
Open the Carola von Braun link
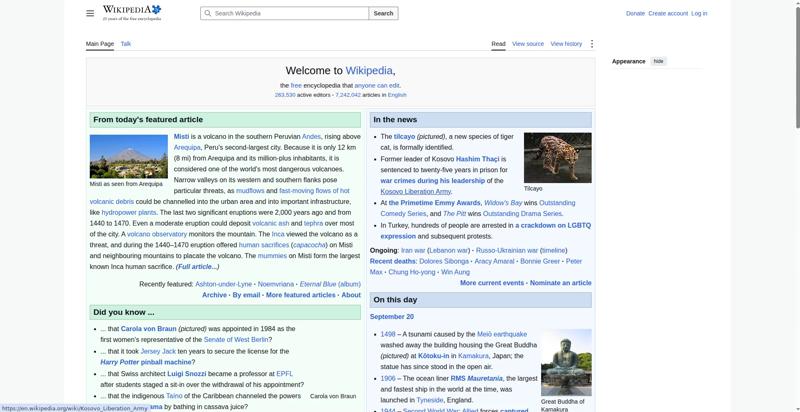148,329
